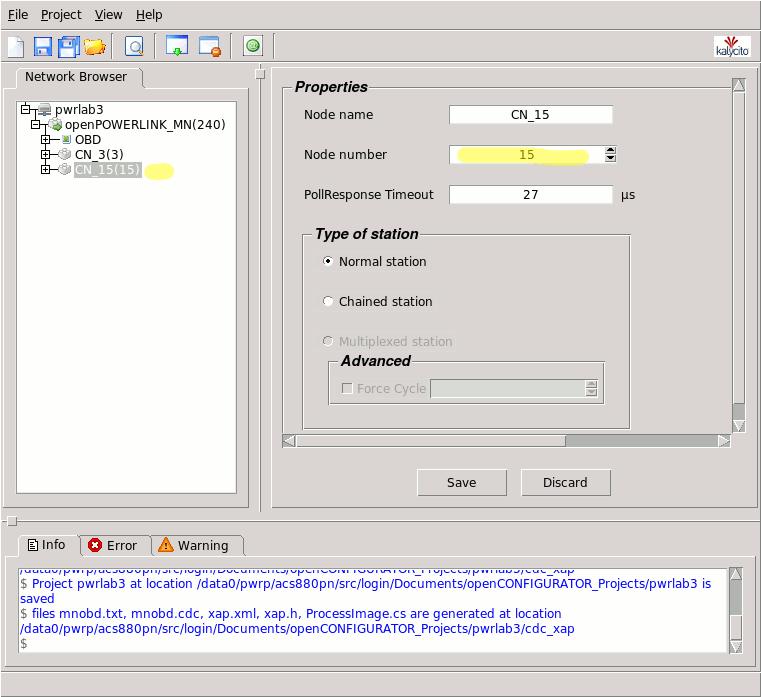This screenshot has width=761, height=697.
Task: Click the Clean Project icon
Action: [x=210, y=46]
